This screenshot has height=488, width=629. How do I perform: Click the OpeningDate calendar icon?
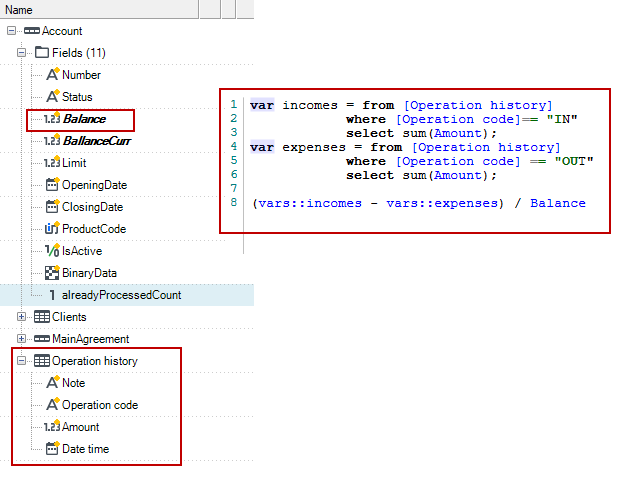(52, 184)
